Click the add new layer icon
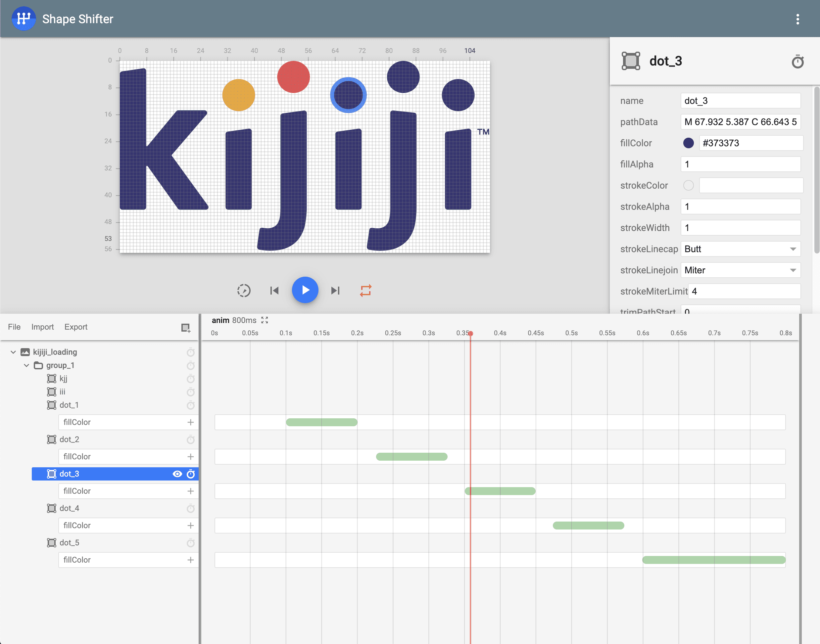The image size is (820, 644). (186, 328)
